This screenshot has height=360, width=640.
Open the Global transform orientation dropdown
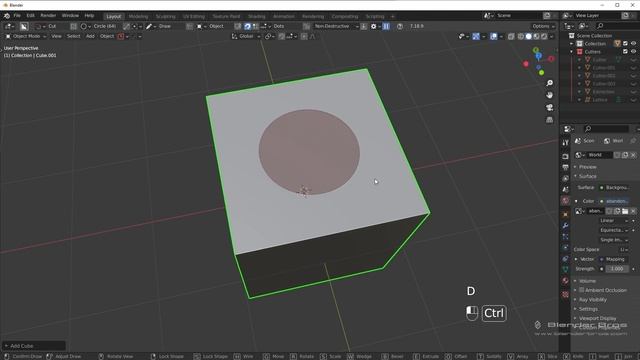[246, 36]
